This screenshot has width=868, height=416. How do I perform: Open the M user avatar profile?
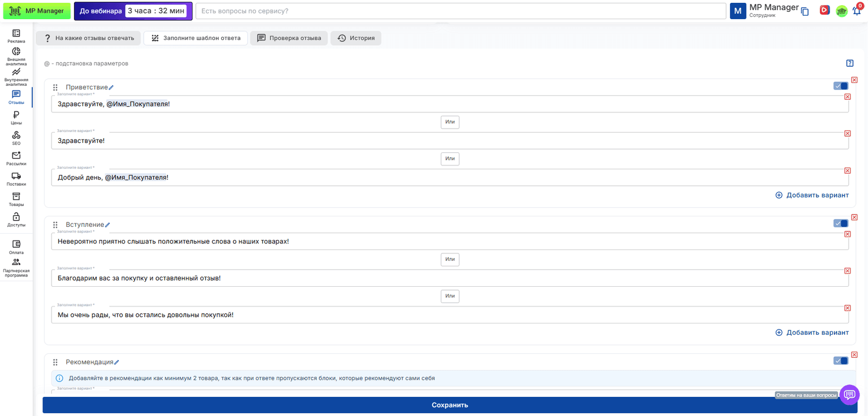pos(738,11)
